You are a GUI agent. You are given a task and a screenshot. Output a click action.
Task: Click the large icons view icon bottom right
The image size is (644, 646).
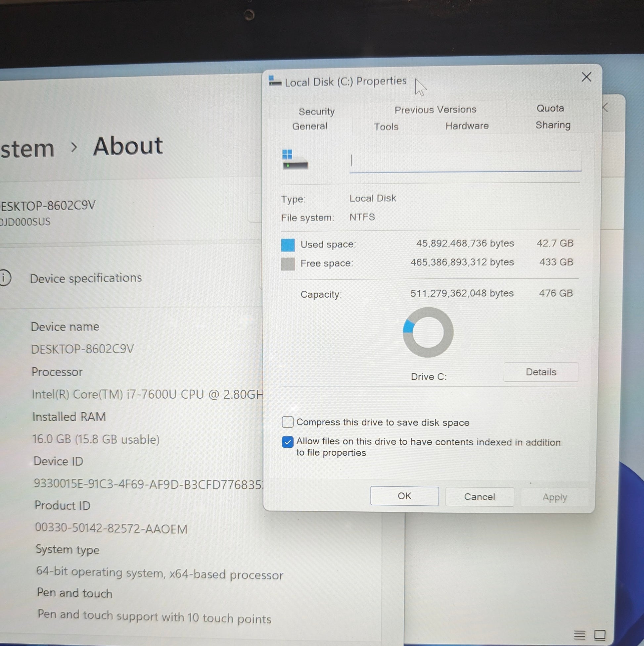click(x=600, y=634)
